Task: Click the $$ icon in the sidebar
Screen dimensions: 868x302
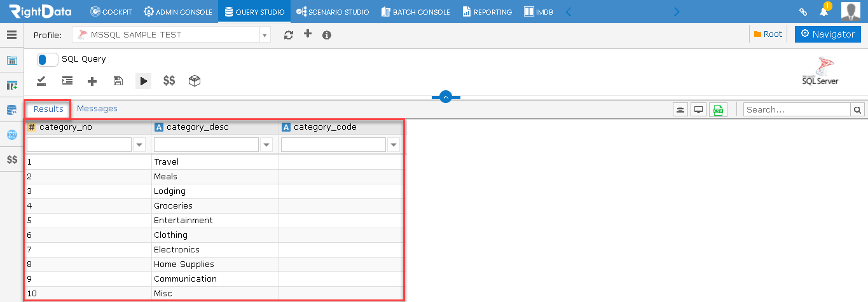Action: click(x=11, y=160)
